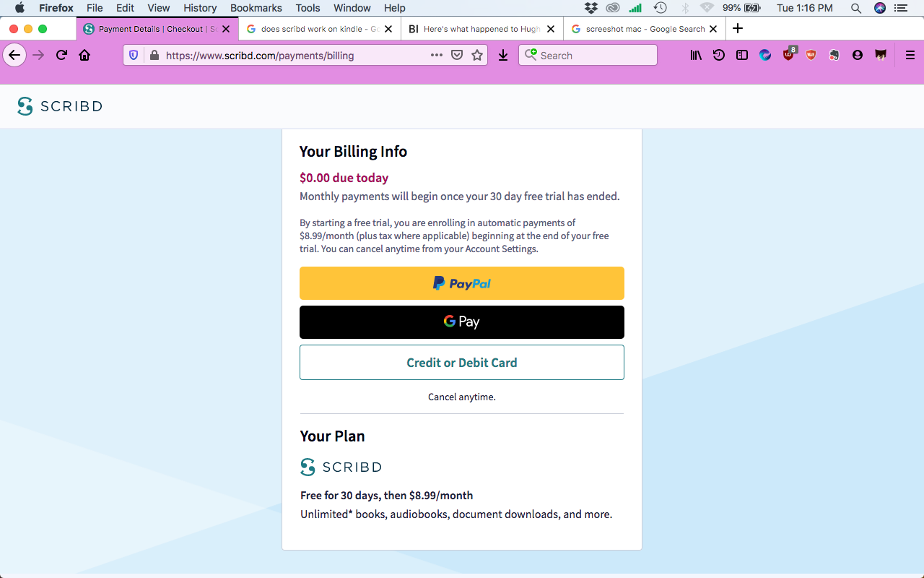Open the tracking protection shield panel

pos(133,55)
